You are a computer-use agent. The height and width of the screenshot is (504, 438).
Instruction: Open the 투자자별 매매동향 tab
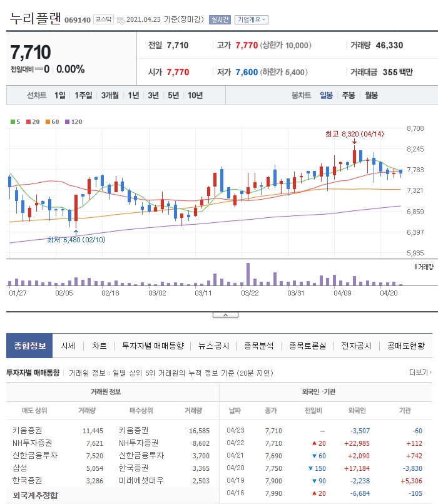coord(153,346)
